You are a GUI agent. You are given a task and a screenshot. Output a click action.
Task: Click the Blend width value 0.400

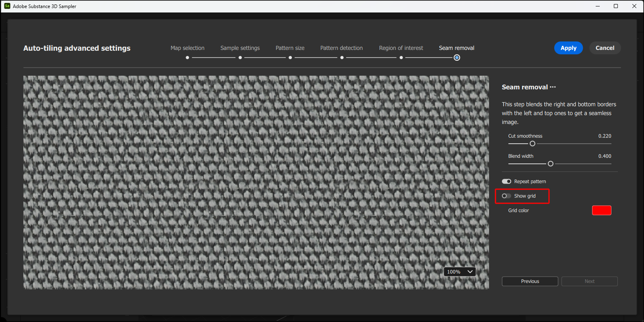click(x=605, y=156)
